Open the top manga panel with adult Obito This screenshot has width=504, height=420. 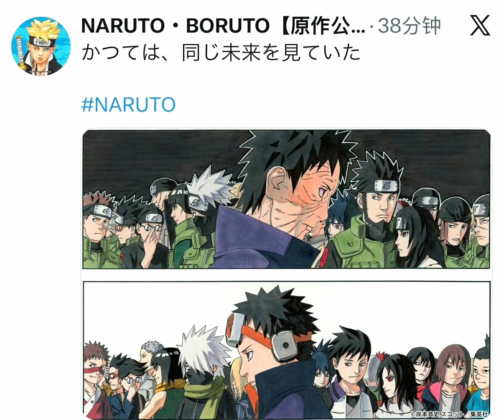tap(286, 199)
